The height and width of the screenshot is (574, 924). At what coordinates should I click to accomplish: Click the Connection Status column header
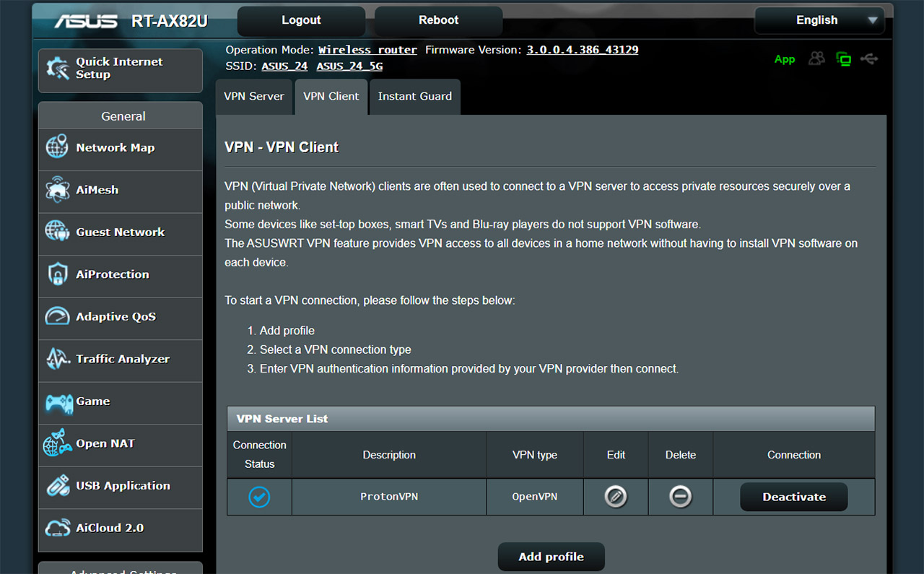(259, 455)
